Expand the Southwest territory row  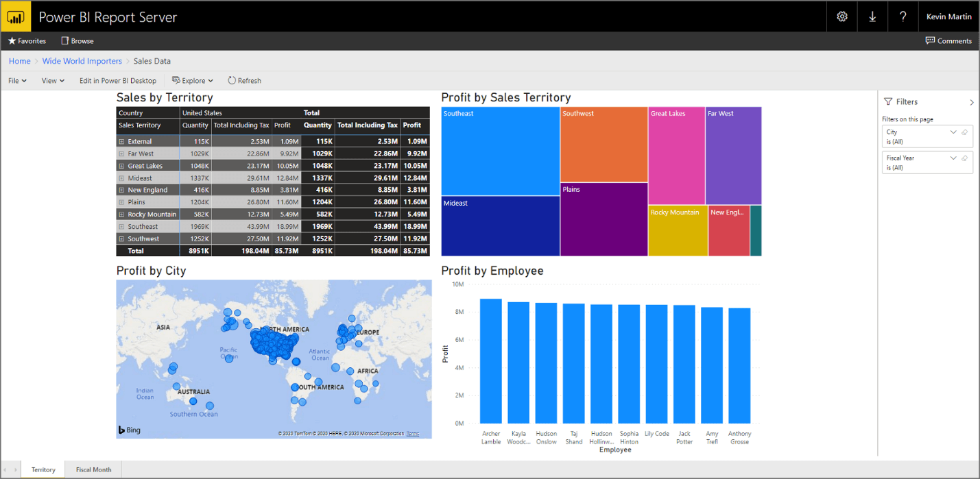click(121, 239)
